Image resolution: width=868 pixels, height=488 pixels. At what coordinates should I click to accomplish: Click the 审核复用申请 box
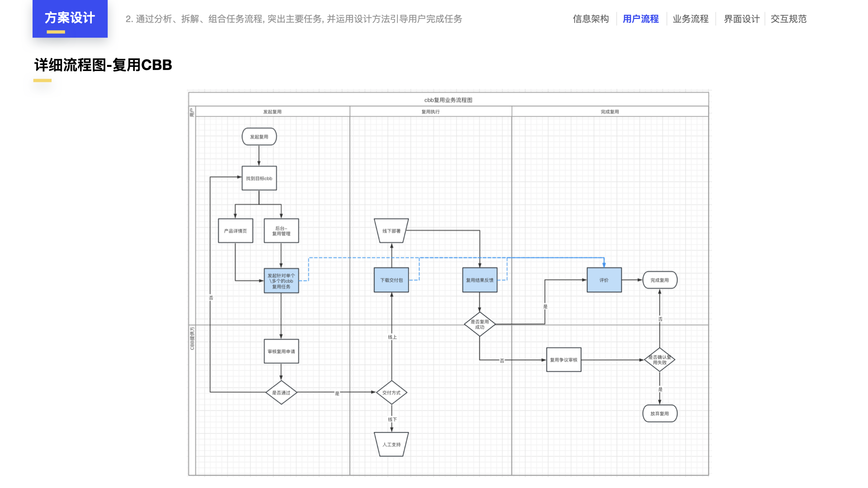pyautogui.click(x=281, y=351)
